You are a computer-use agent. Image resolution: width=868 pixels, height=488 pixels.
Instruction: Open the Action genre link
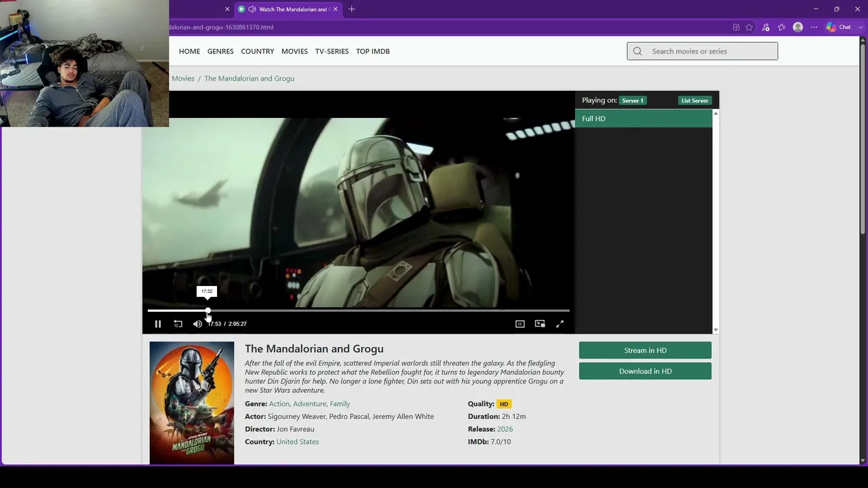279,404
